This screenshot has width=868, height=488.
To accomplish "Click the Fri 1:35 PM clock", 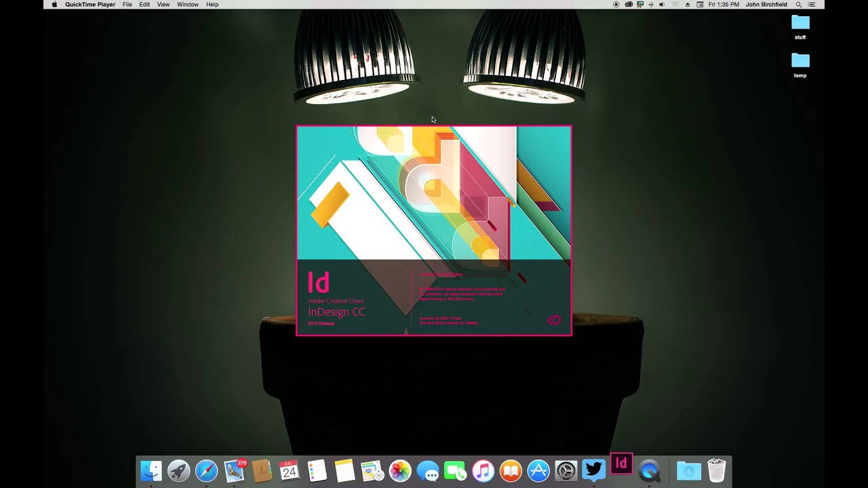I will click(724, 4).
